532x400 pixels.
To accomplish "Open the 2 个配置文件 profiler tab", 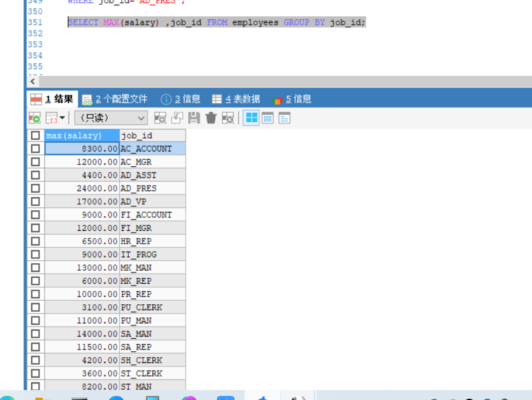I will click(115, 98).
